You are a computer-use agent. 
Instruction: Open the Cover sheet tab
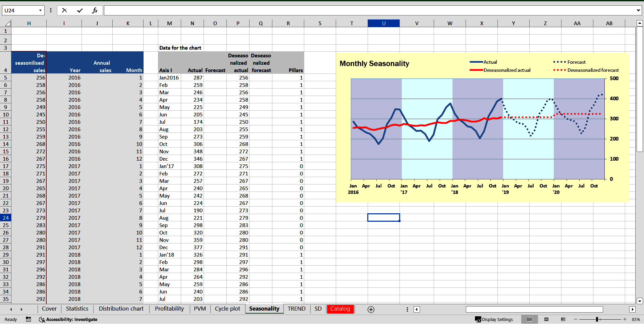[x=49, y=309]
